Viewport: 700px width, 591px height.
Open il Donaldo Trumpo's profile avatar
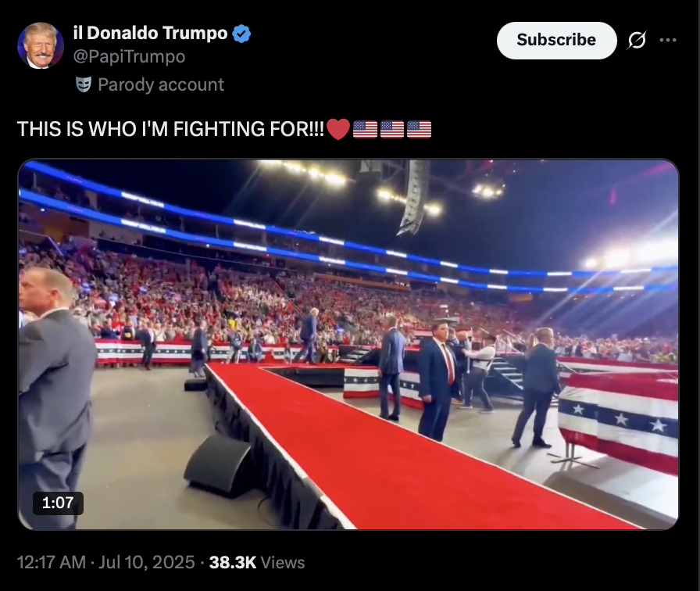(x=41, y=45)
